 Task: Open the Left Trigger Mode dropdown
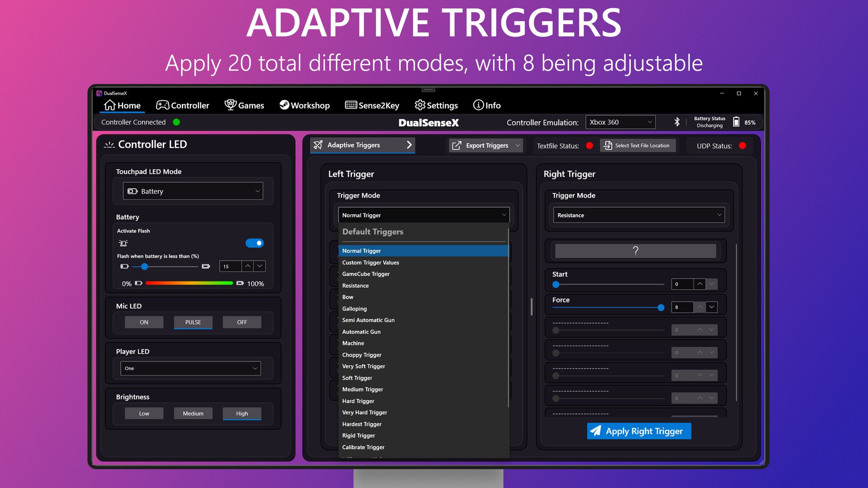[422, 215]
